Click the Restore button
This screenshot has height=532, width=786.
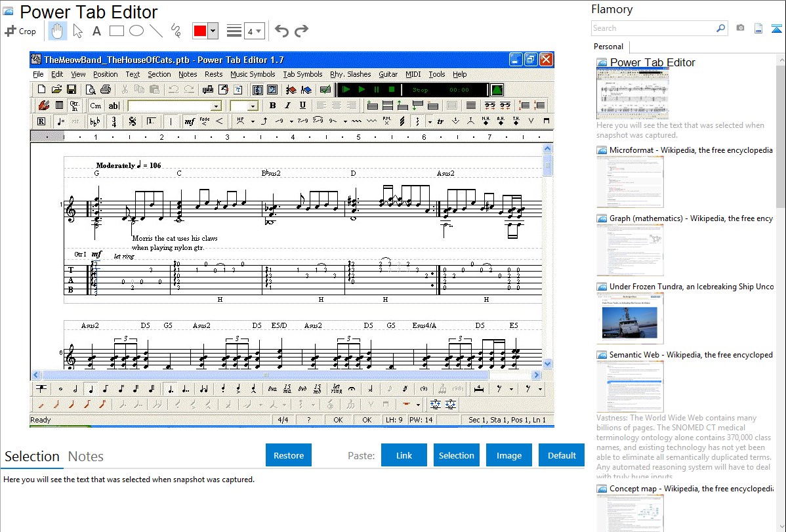point(289,455)
